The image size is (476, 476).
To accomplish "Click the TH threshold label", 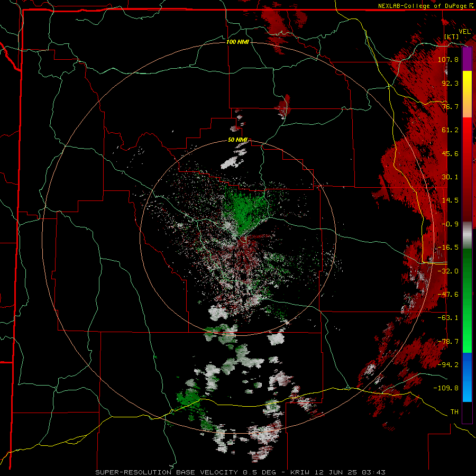I will 454,412.
